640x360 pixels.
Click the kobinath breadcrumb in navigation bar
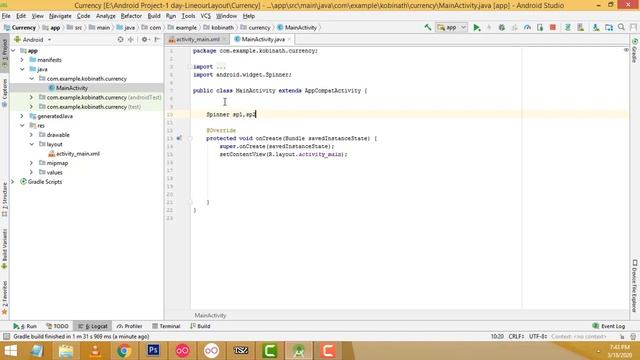[x=219, y=27]
